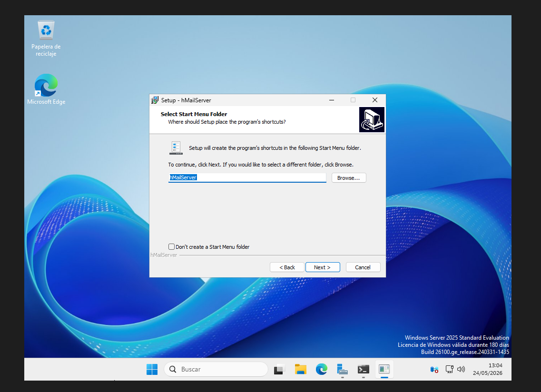The image size is (541, 392).
Task: Open Task View on the taskbar
Action: pos(279,369)
